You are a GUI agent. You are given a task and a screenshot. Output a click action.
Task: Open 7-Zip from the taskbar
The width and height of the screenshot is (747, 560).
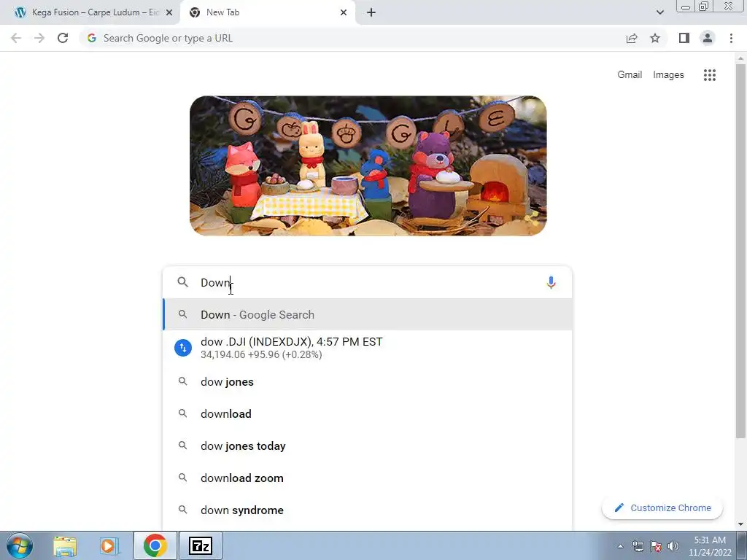pyautogui.click(x=200, y=545)
